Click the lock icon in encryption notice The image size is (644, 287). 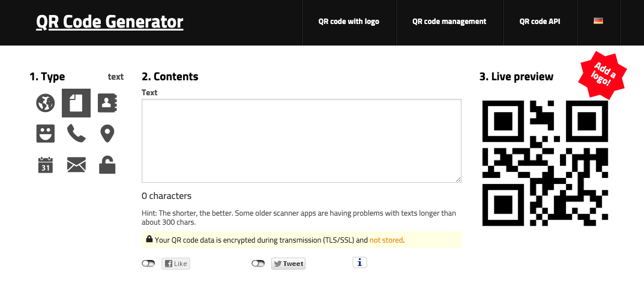coord(149,238)
